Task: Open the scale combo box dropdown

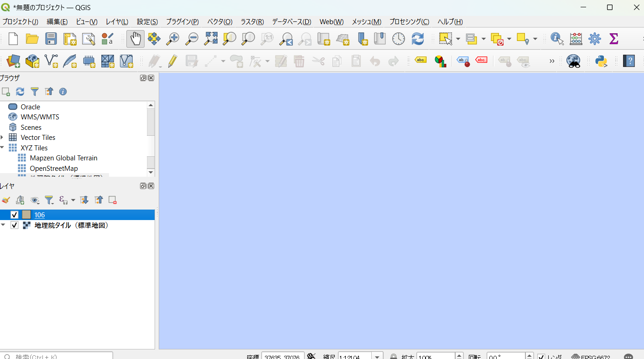Action: click(378, 357)
